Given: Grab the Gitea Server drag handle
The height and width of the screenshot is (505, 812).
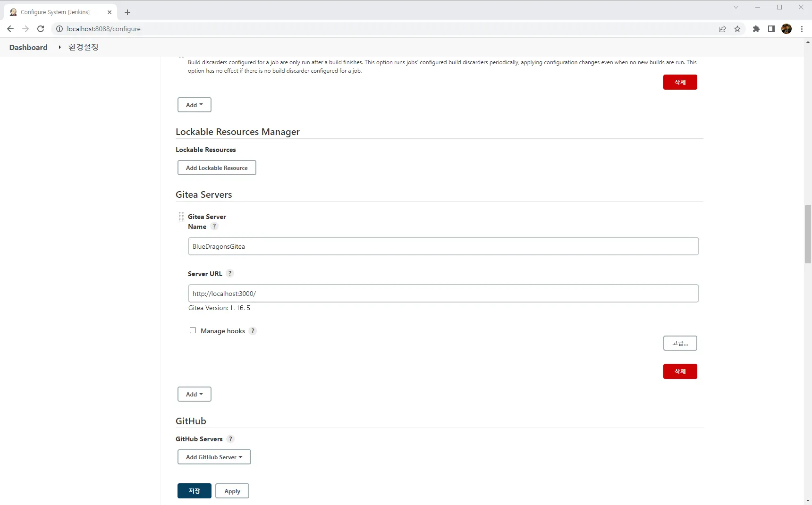Looking at the screenshot, I should [181, 217].
